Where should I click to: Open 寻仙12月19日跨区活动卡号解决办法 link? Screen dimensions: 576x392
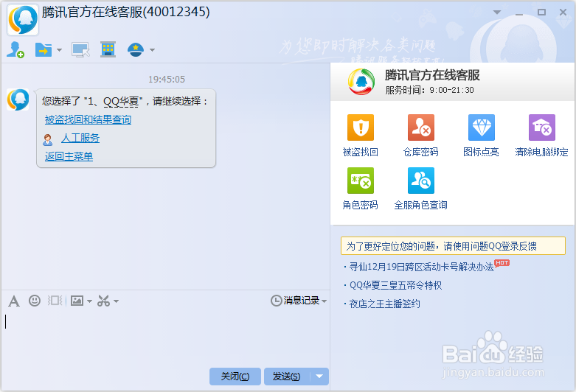[x=421, y=267]
